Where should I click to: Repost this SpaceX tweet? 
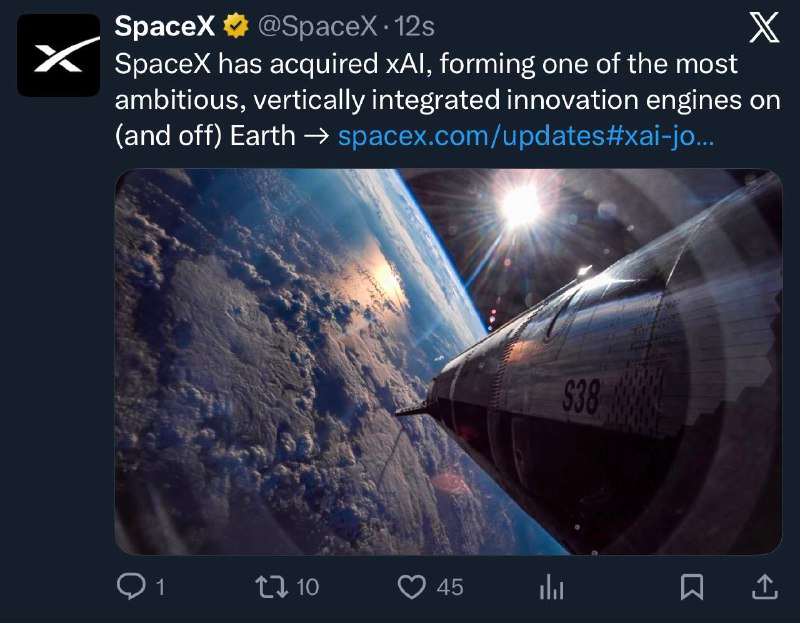click(x=270, y=586)
